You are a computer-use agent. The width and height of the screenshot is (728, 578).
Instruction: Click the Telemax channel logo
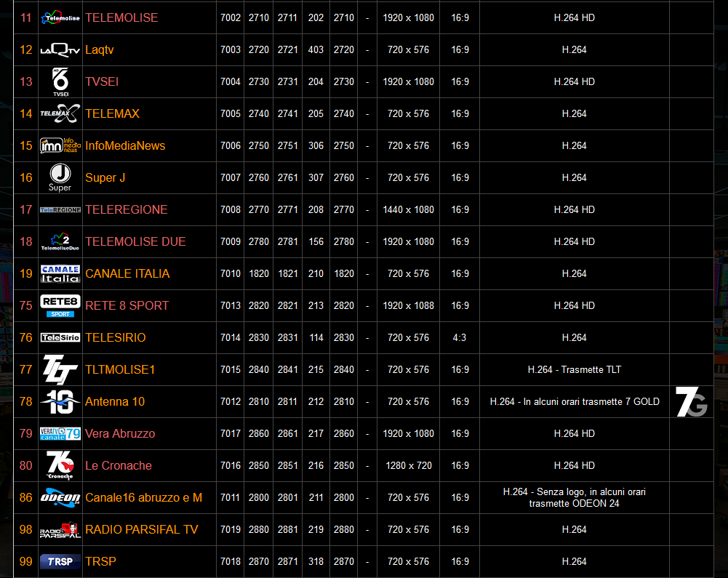(x=60, y=113)
